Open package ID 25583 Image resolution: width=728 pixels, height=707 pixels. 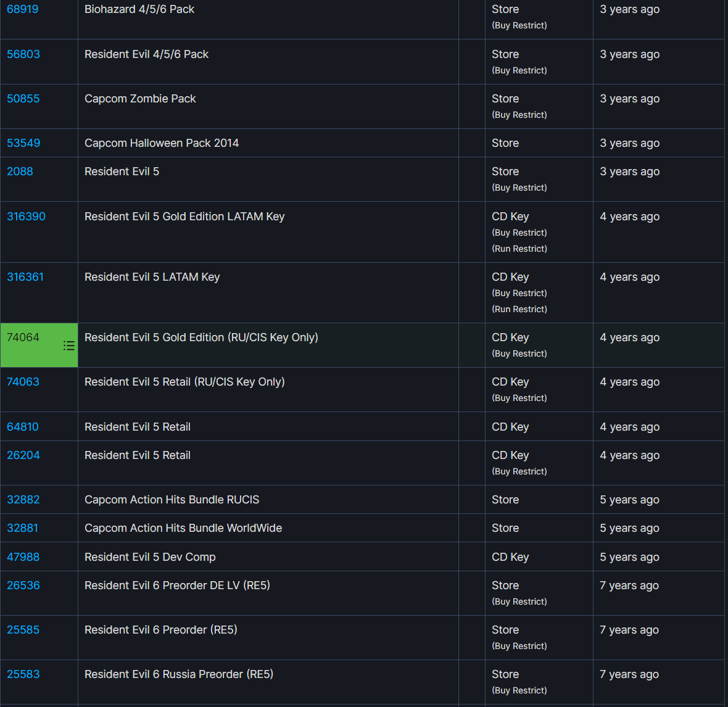[23, 674]
